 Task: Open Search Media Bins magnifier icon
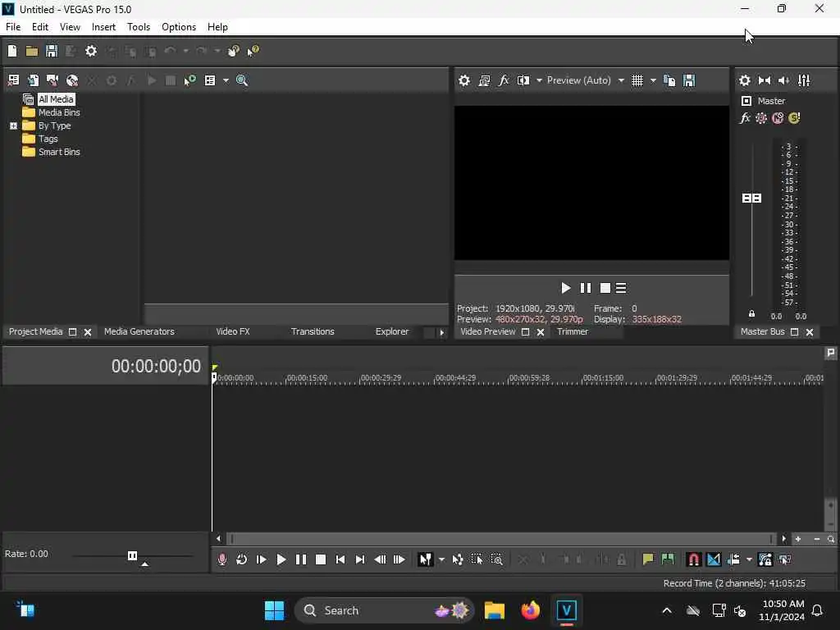click(242, 80)
